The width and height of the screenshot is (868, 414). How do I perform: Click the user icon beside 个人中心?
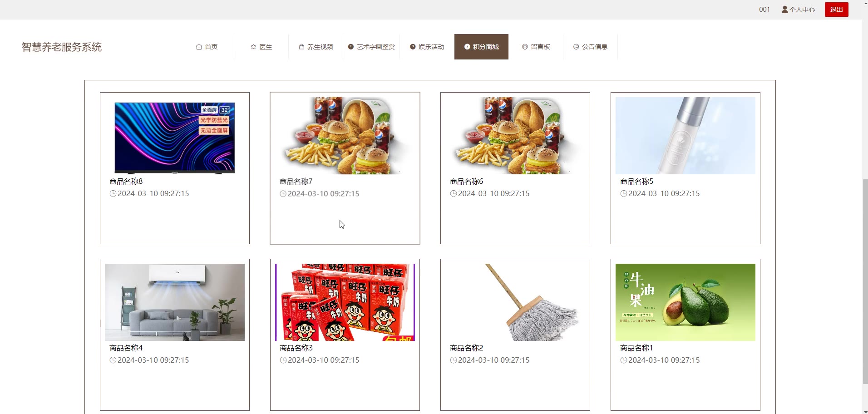(784, 9)
